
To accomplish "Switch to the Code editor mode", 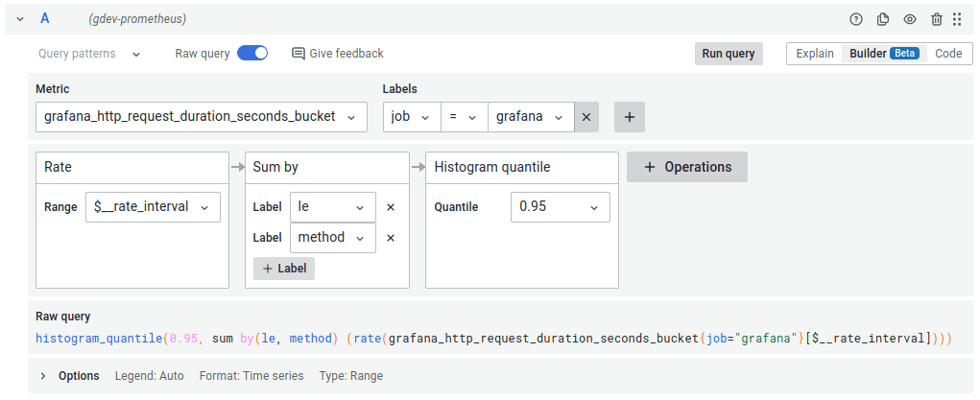I will (x=948, y=54).
